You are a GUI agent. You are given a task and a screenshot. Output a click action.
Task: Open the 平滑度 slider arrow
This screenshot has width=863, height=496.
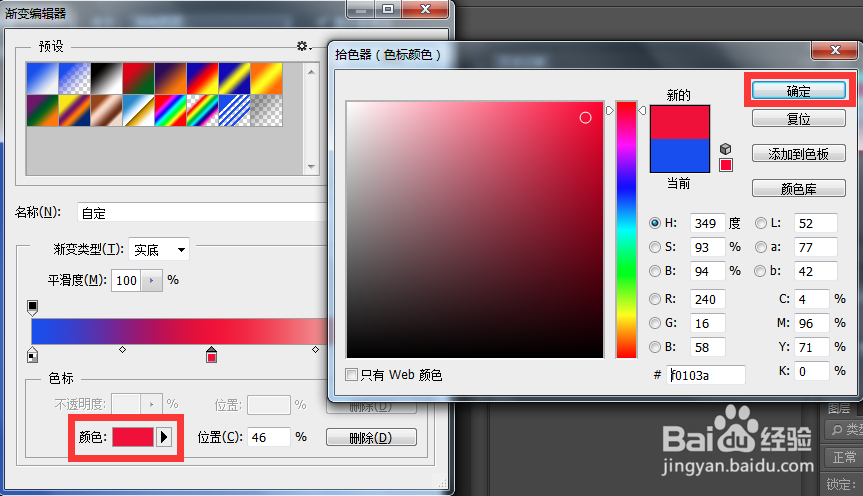point(151,280)
